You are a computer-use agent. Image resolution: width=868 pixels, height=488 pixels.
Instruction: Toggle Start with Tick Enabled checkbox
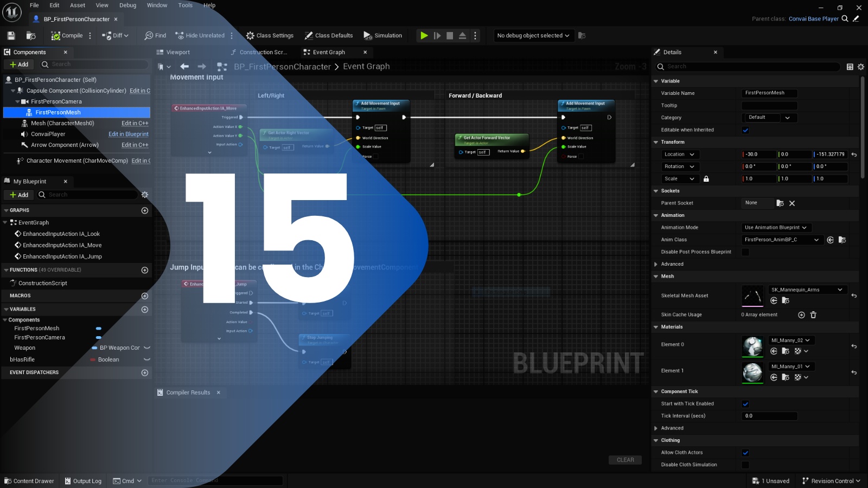tap(745, 404)
